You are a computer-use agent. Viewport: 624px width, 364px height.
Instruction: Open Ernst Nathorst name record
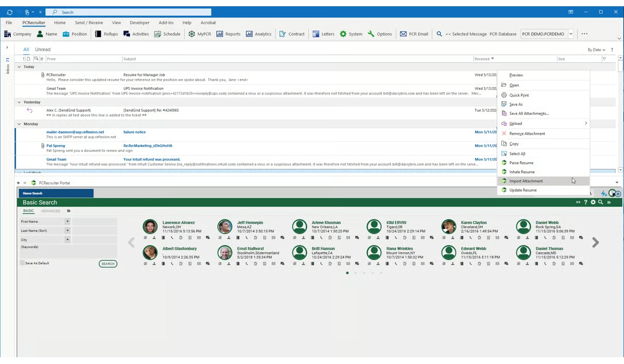(x=250, y=249)
